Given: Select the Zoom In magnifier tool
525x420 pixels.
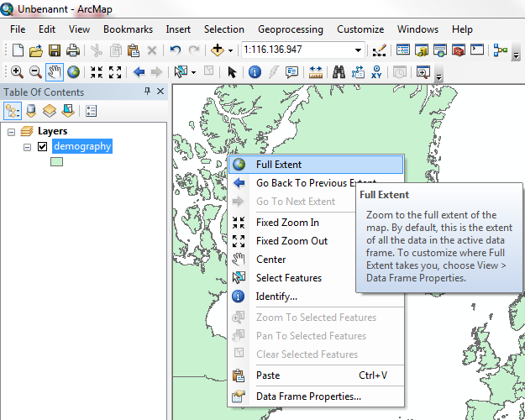Looking at the screenshot, I should click(17, 72).
